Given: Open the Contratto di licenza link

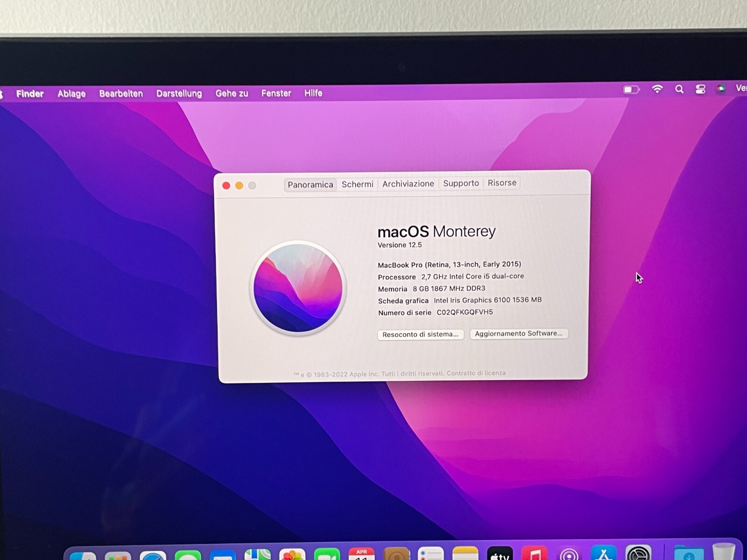Looking at the screenshot, I should coord(476,373).
